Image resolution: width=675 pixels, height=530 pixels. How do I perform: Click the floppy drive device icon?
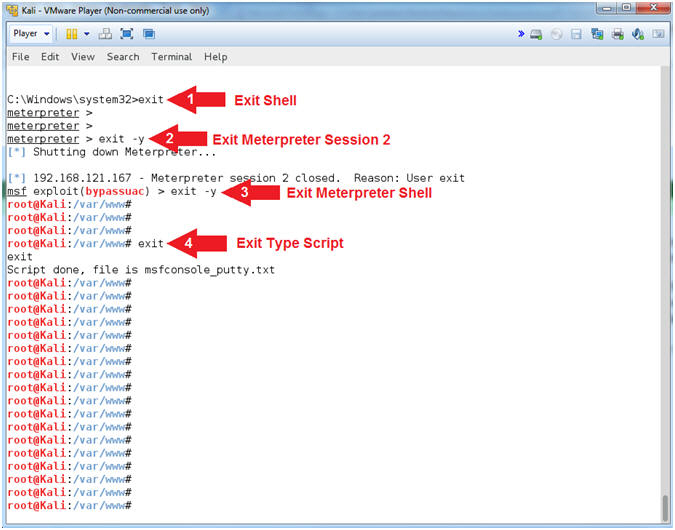click(x=576, y=34)
